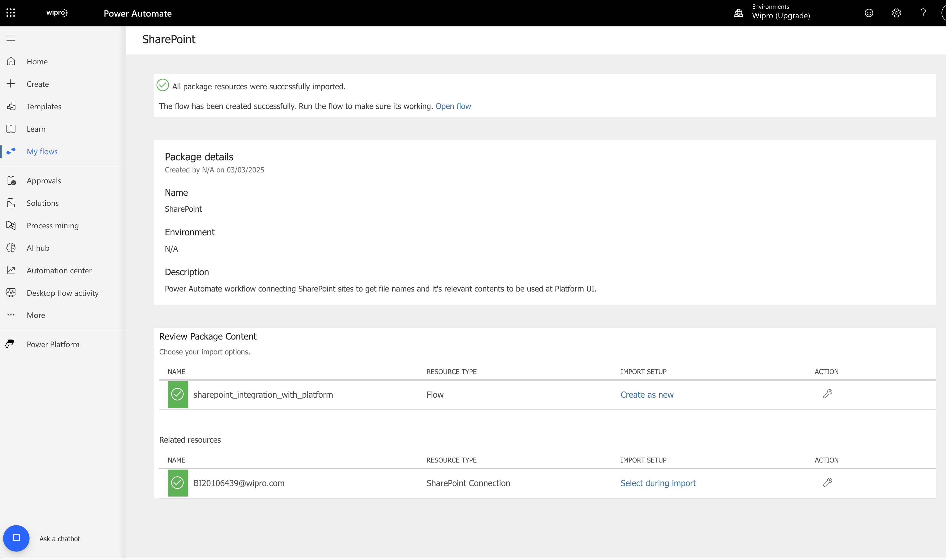Viewport: 946px width, 560px height.
Task: Open flow via the Open flow link
Action: 453,106
